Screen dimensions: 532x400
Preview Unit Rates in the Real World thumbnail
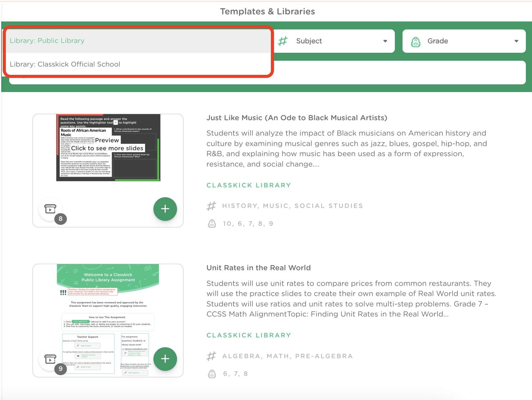(x=108, y=320)
